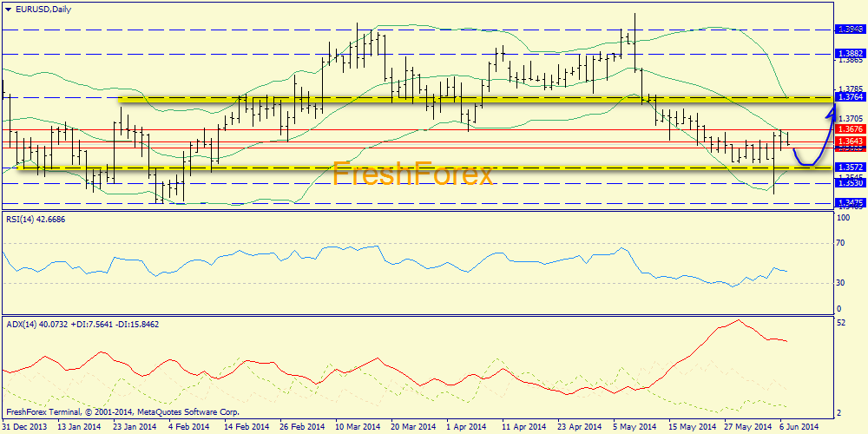Click the 11 Apr 2014 date label
This screenshot has height=434, width=868.
(x=522, y=427)
